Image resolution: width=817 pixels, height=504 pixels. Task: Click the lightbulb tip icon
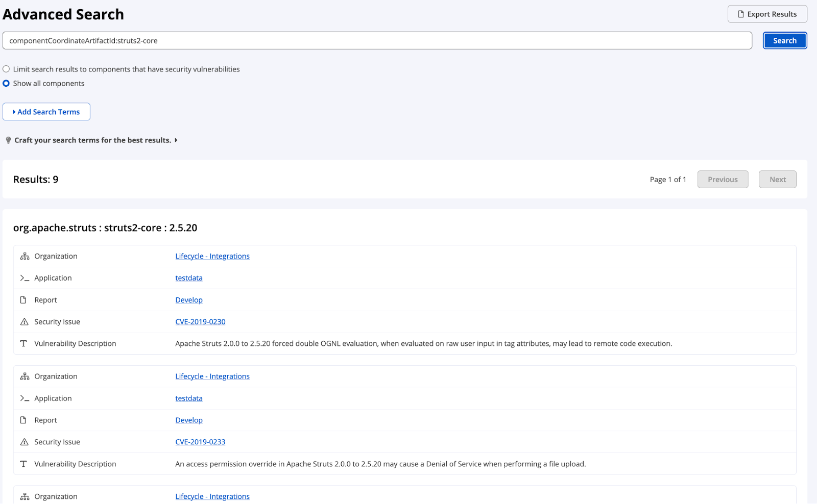coord(8,140)
